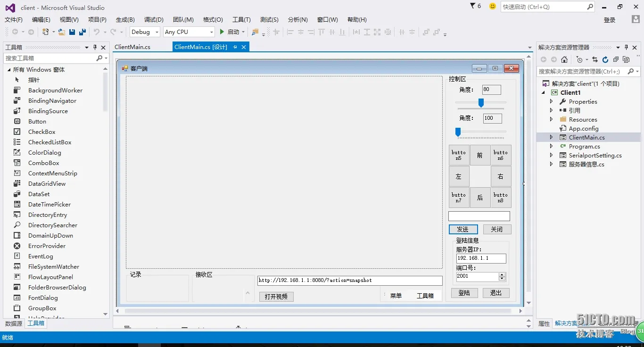Click the 服务器IP text box showing 192.168.1.1
The width and height of the screenshot is (644, 347).
tap(481, 258)
